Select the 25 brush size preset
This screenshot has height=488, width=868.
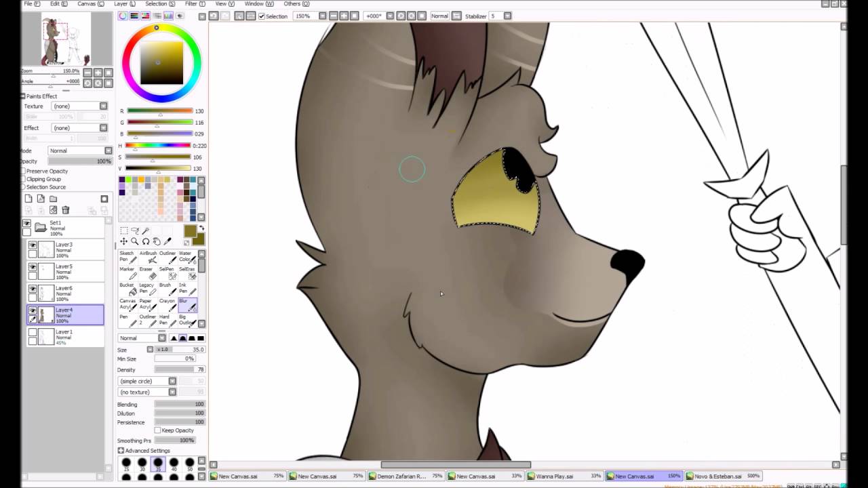(126, 464)
